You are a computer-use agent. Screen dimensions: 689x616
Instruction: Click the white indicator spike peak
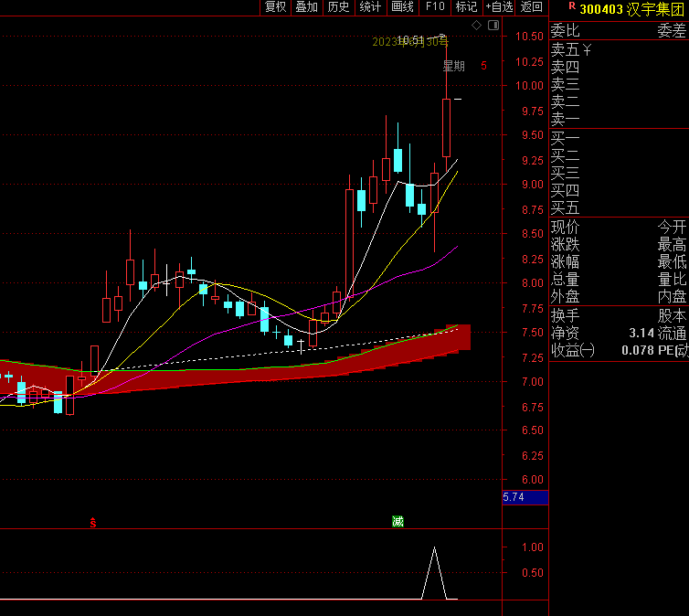click(434, 548)
